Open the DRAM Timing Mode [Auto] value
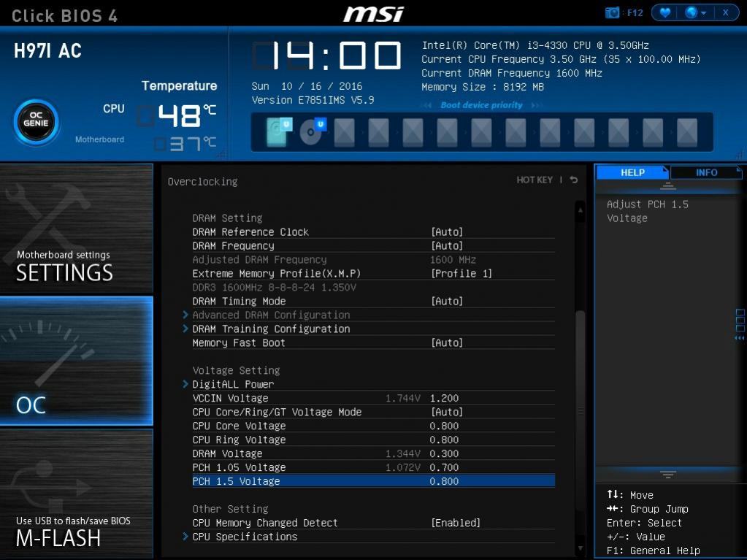 tap(446, 301)
